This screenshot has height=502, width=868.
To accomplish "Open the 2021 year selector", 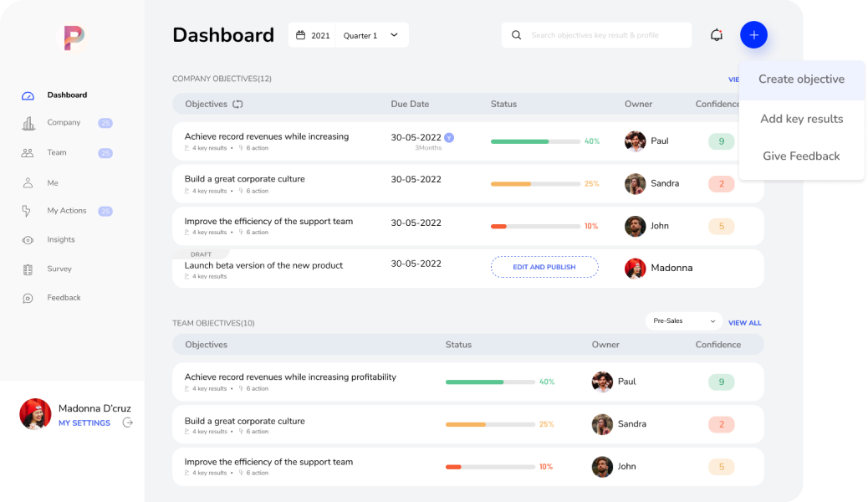I will pos(313,35).
